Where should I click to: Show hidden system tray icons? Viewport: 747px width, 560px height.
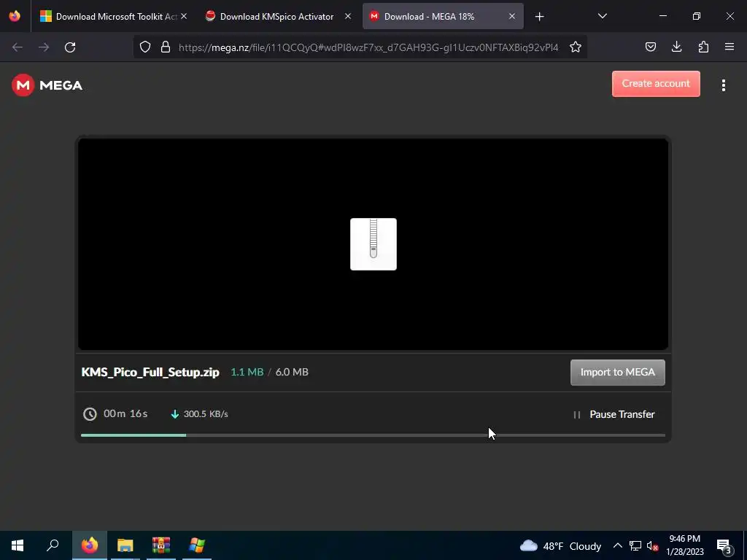617,545
